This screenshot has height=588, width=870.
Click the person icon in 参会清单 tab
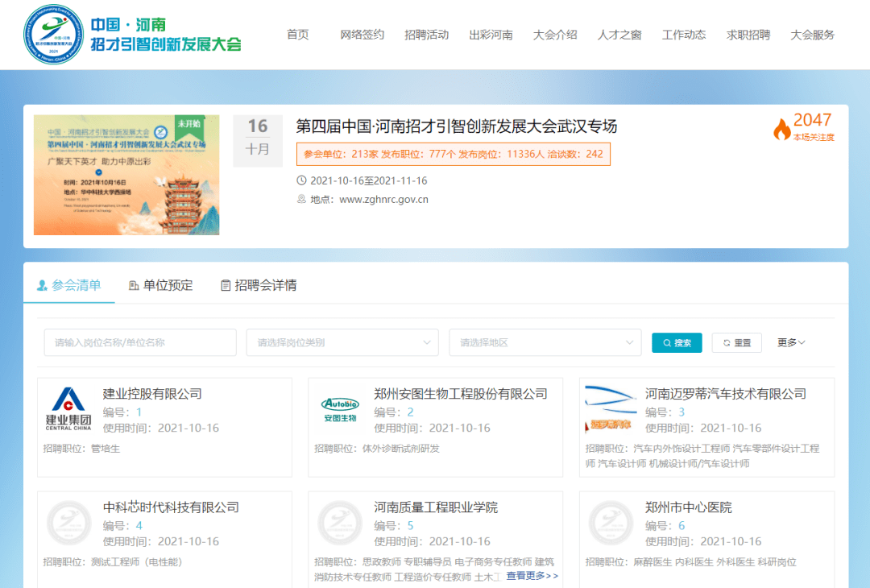(x=42, y=286)
